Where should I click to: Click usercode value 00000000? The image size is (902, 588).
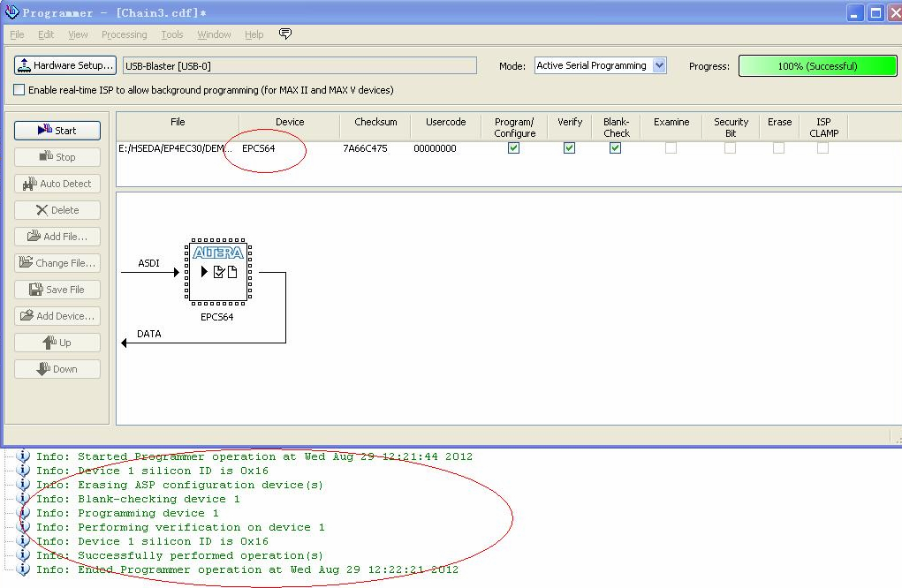tap(435, 148)
